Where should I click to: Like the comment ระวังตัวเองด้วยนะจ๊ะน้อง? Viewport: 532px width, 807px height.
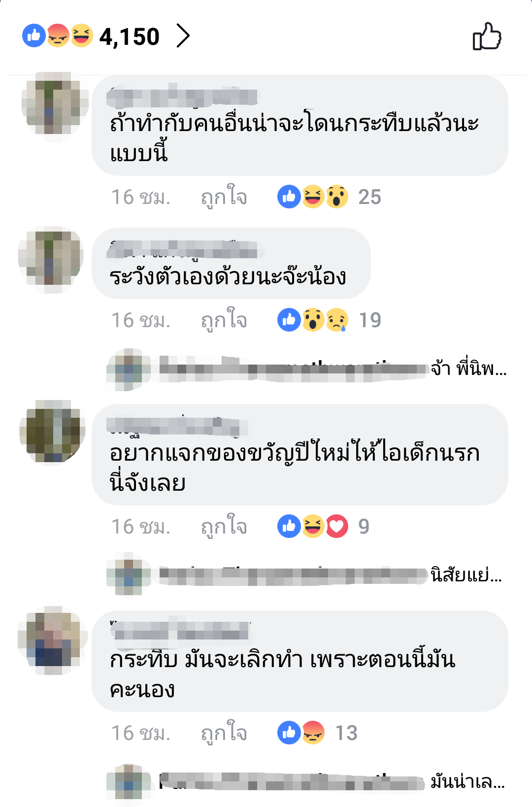[224, 320]
